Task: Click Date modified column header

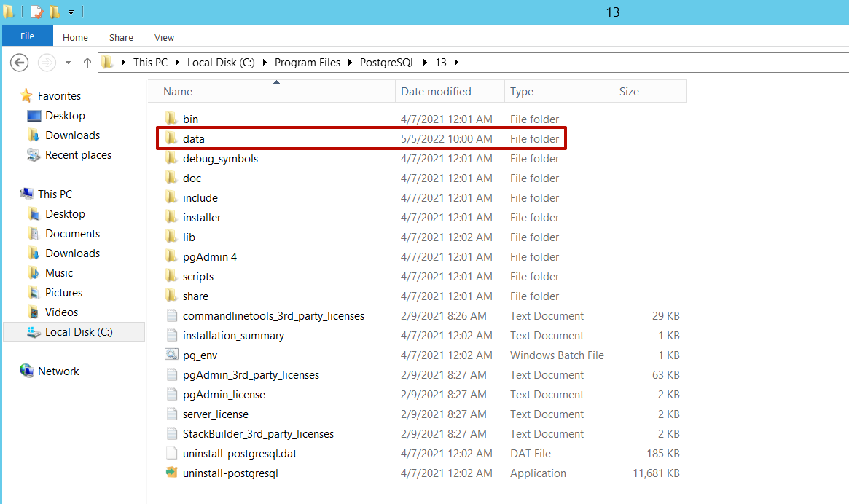Action: point(437,91)
